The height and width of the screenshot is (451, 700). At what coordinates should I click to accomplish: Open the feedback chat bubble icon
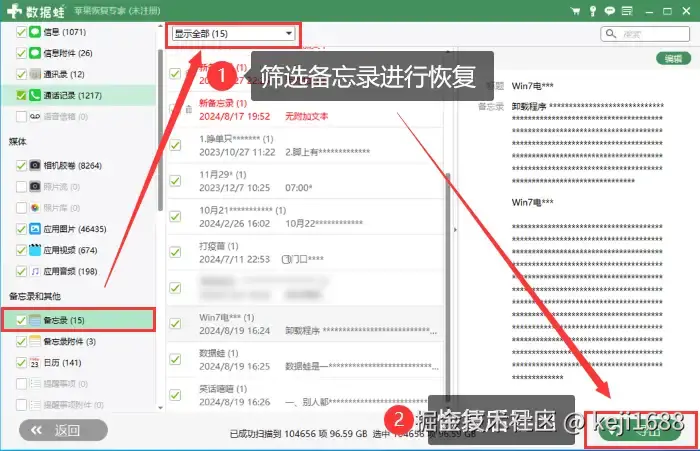click(609, 11)
